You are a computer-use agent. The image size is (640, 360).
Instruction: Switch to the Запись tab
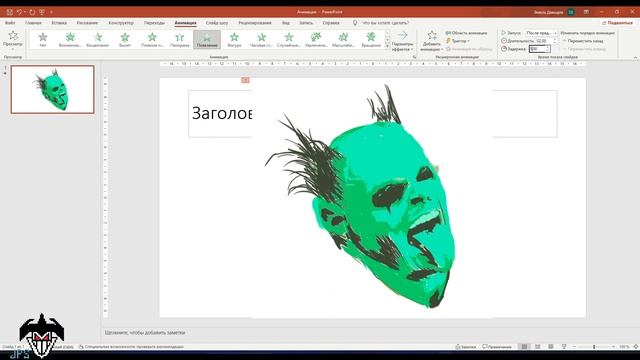(306, 23)
